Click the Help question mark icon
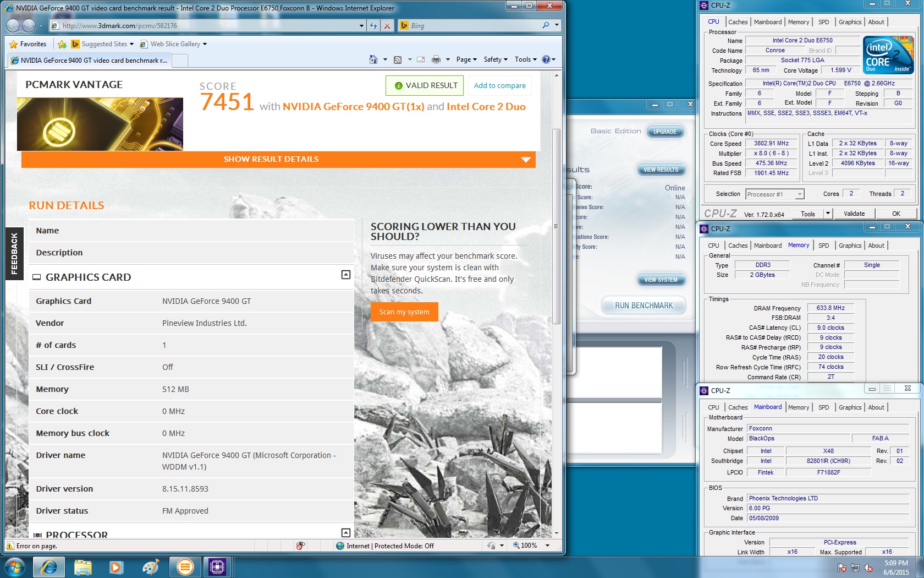The height and width of the screenshot is (578, 924). [546, 59]
